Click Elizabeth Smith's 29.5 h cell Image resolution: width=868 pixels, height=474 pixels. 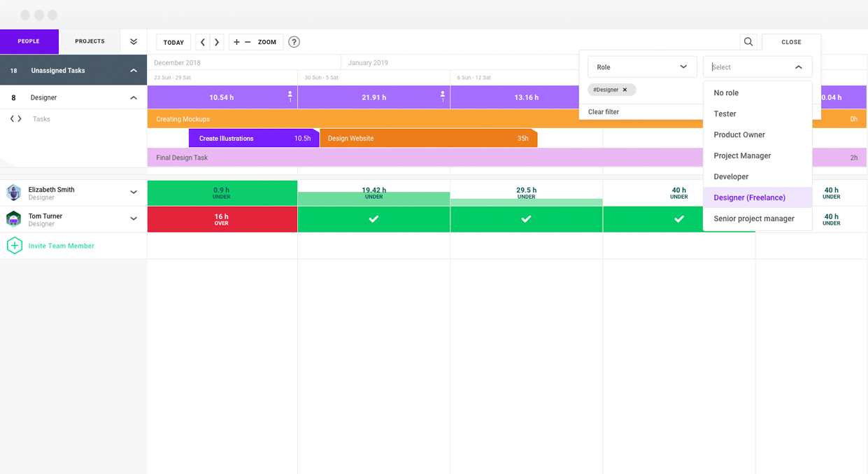pos(526,193)
